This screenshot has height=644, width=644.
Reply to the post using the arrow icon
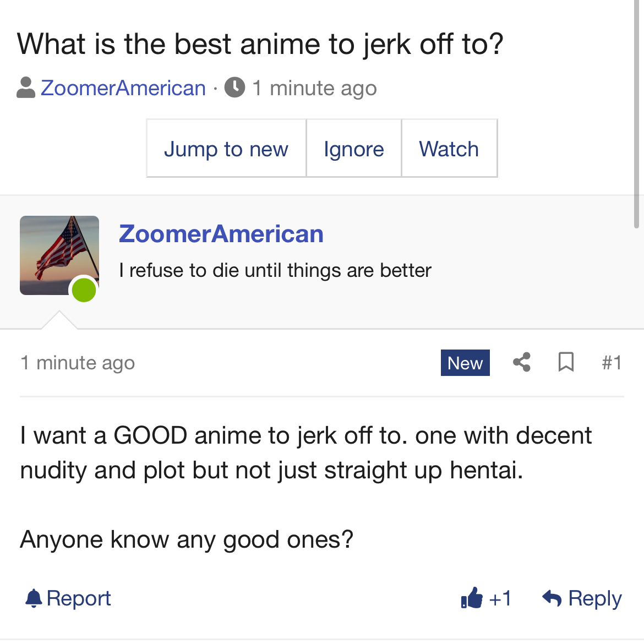point(552,598)
